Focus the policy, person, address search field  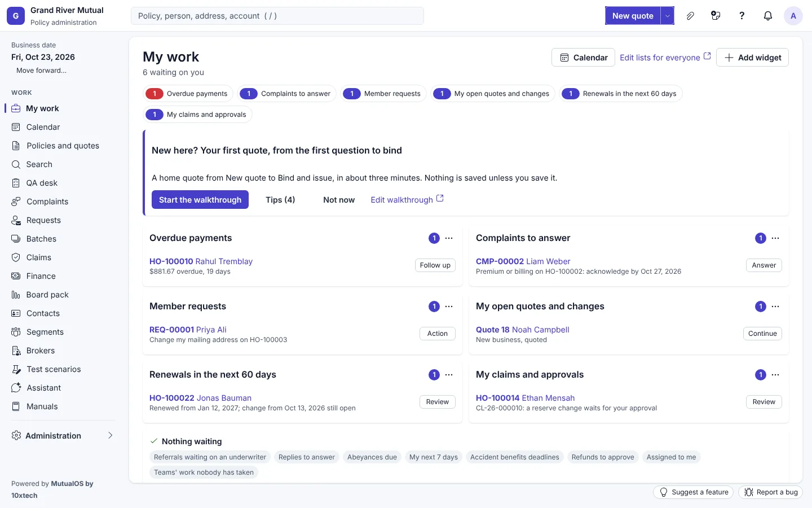[x=277, y=16]
